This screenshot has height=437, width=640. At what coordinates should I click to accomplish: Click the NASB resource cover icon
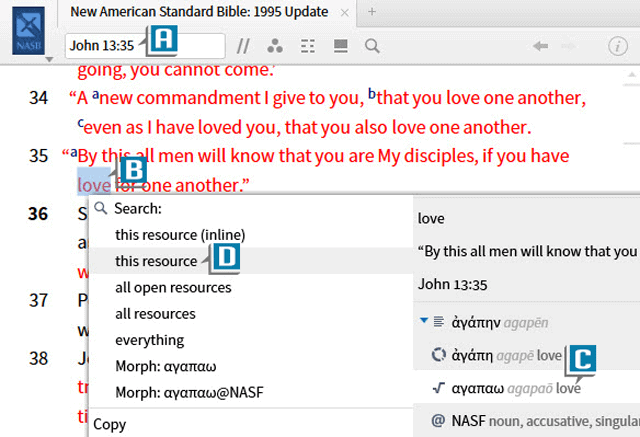tap(28, 31)
